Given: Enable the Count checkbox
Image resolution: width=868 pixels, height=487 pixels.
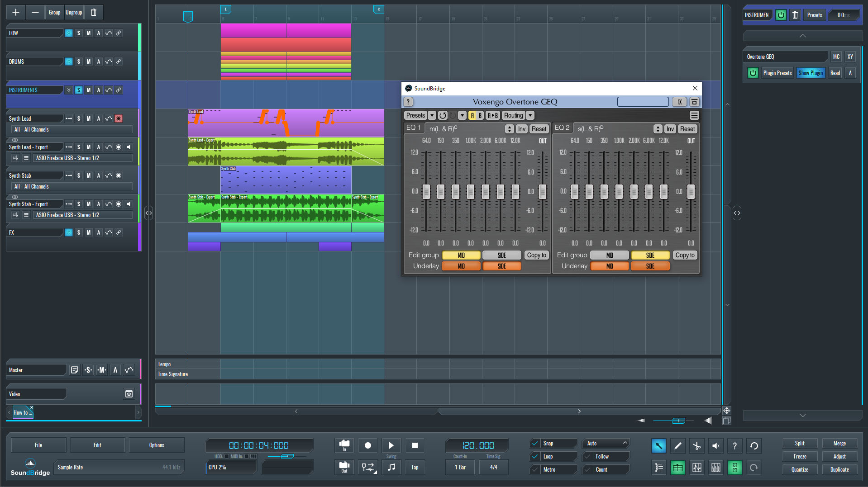Looking at the screenshot, I should click(x=587, y=470).
